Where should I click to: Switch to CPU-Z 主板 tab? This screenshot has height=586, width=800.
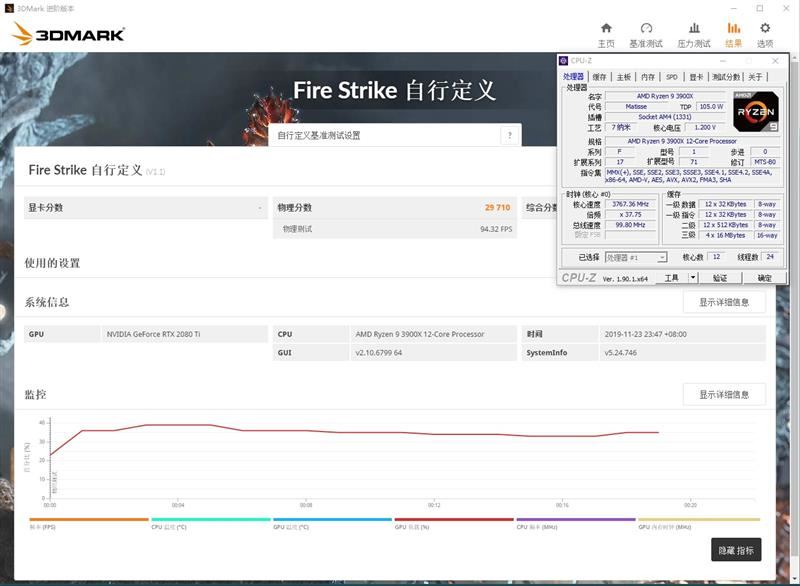(623, 77)
